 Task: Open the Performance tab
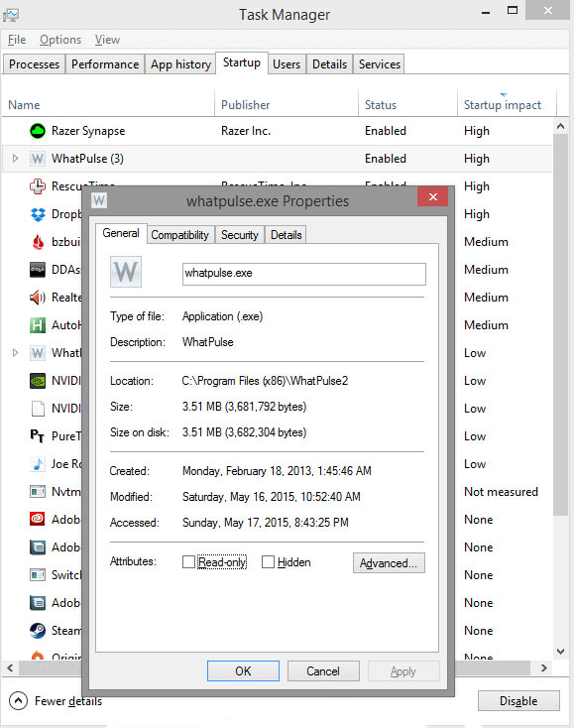(x=105, y=64)
